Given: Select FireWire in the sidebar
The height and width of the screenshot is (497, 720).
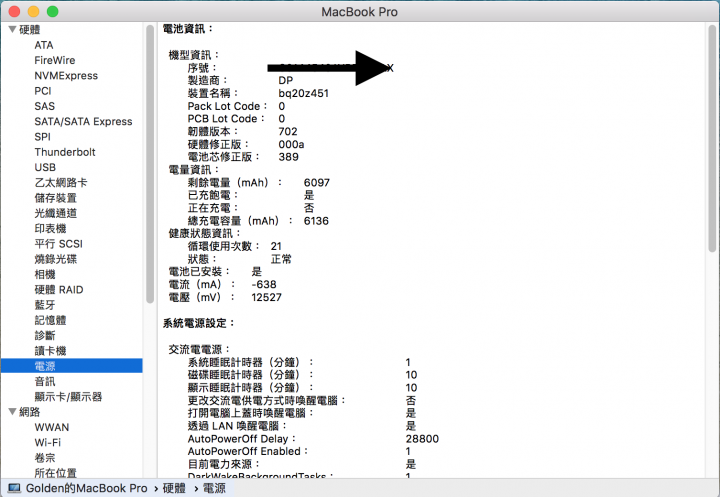Looking at the screenshot, I should (x=55, y=60).
